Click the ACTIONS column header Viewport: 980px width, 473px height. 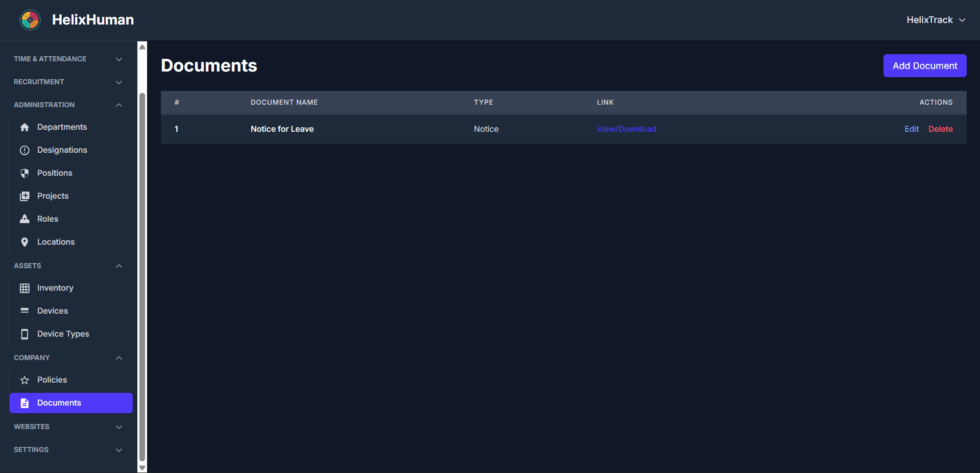[x=936, y=103]
